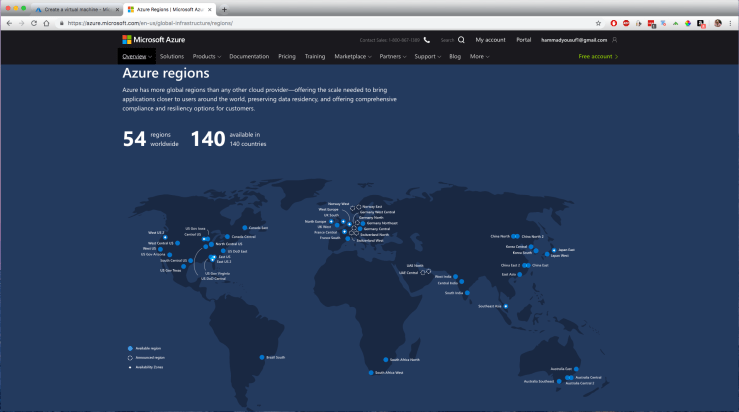Click the Availability Zones legend entry
739x412 pixels.
146,367
